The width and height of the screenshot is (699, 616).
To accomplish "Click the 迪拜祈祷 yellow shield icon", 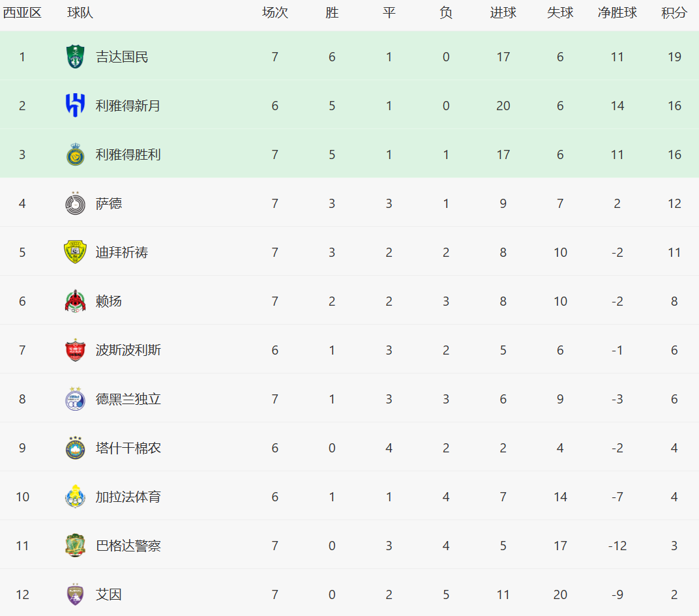I will [x=76, y=252].
